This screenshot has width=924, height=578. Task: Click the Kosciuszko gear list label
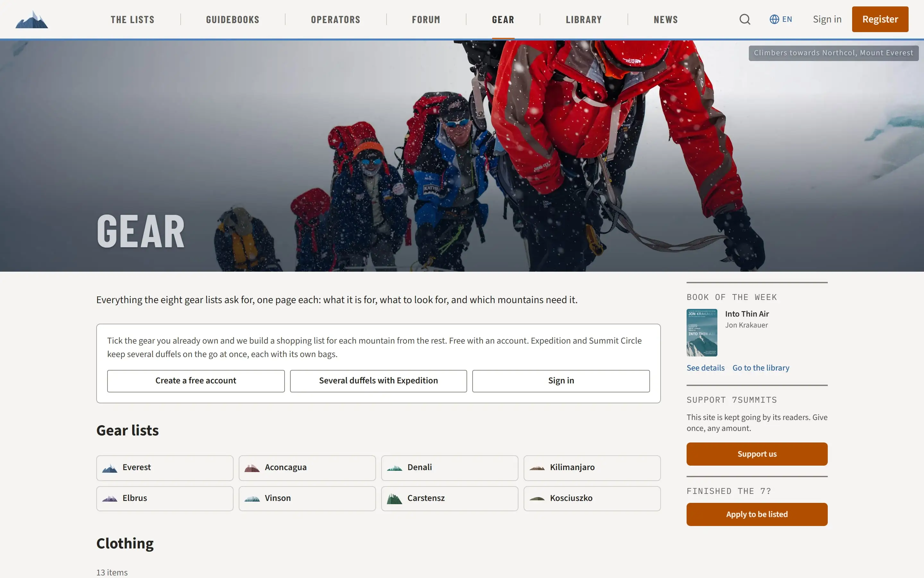(571, 498)
